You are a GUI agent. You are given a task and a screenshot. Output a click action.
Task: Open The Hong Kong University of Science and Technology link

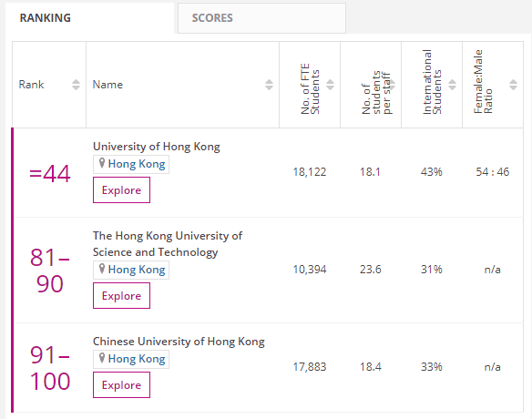pos(168,244)
